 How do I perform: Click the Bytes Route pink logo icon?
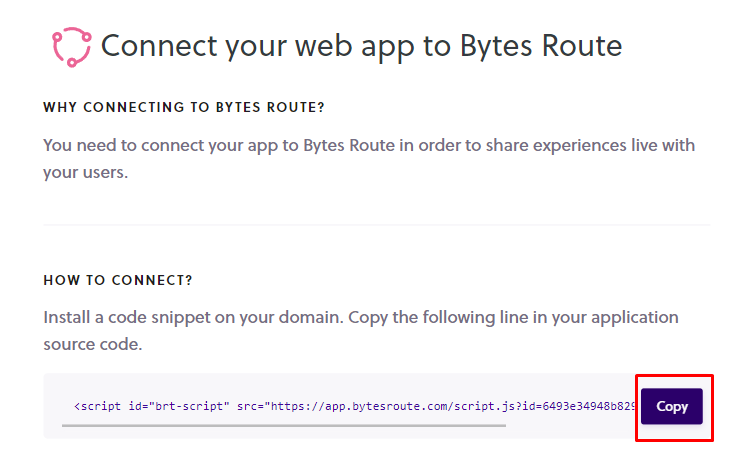click(x=72, y=47)
